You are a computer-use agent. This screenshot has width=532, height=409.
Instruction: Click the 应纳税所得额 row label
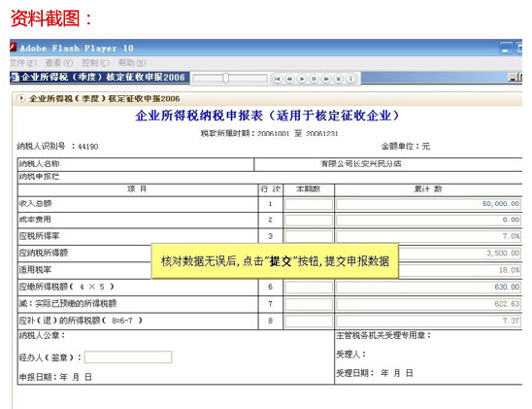(44, 253)
